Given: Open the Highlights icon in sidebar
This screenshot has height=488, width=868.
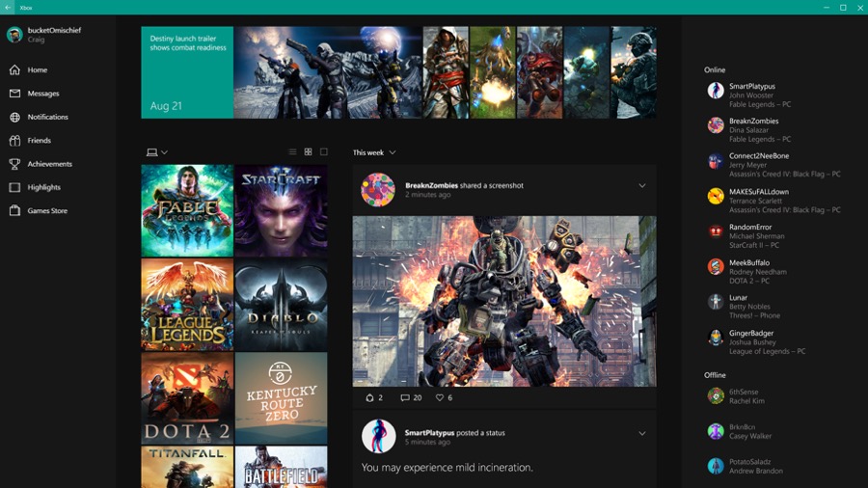Looking at the screenshot, I should coord(14,187).
